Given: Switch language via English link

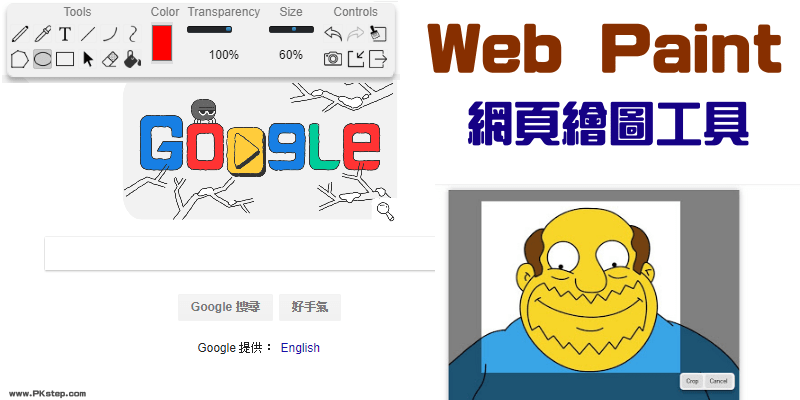Looking at the screenshot, I should coord(300,348).
